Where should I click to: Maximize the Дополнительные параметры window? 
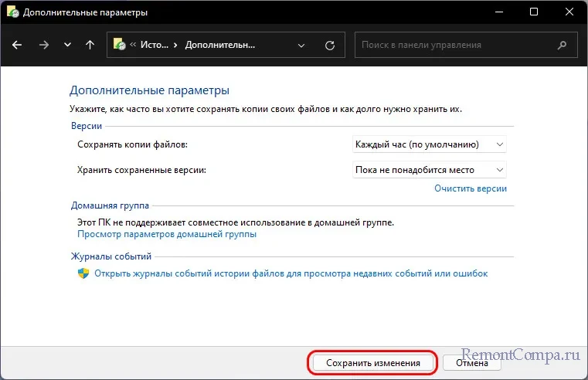tap(534, 12)
